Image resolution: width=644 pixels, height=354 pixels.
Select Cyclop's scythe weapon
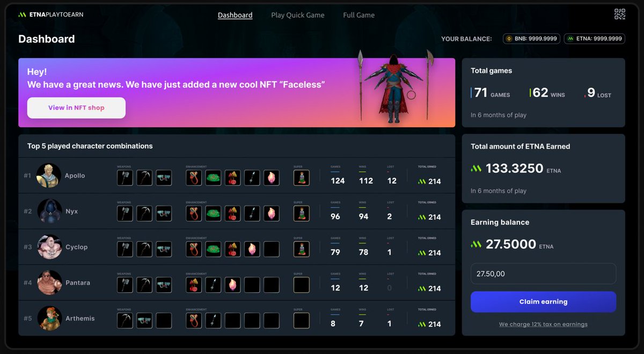point(144,249)
